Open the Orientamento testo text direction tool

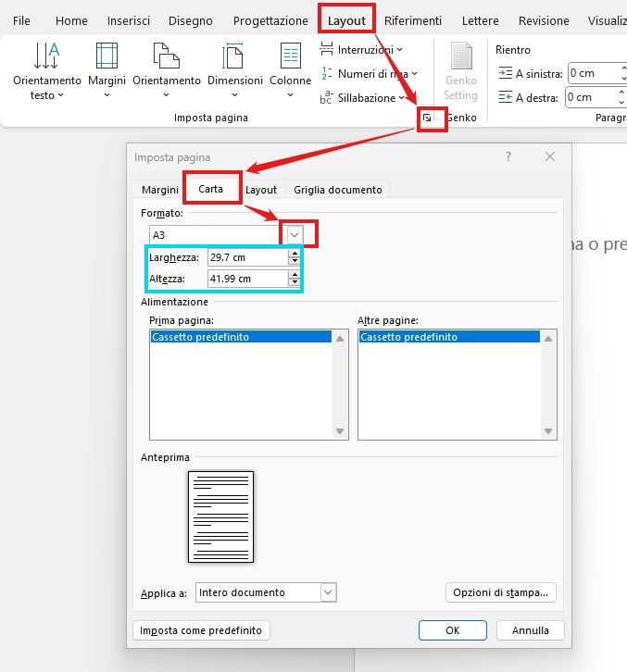point(46,70)
